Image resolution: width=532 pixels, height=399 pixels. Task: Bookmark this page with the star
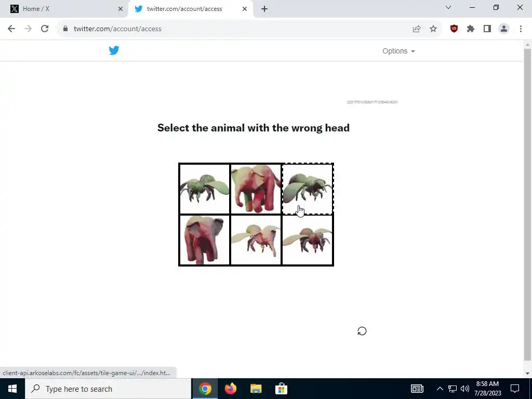[x=433, y=29]
